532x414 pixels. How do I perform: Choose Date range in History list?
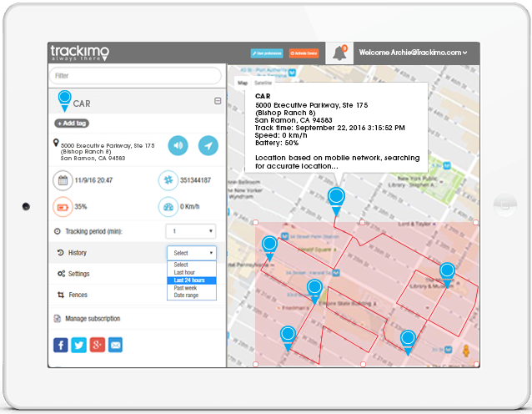(x=192, y=295)
